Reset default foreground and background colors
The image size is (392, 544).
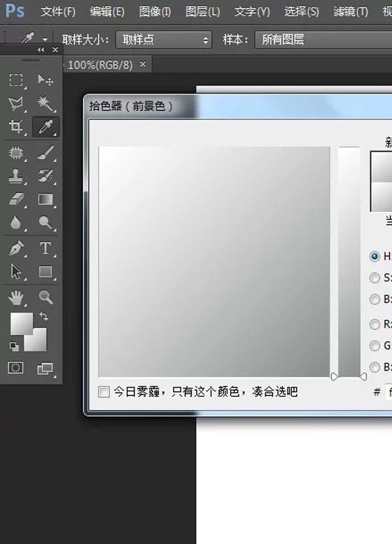tap(14, 347)
